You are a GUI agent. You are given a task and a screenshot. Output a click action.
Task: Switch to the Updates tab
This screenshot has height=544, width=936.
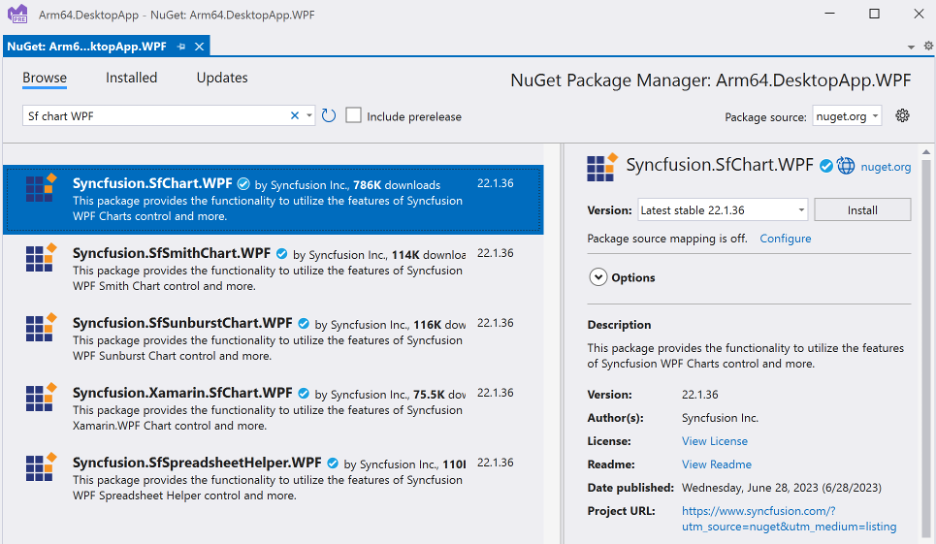[x=222, y=78]
